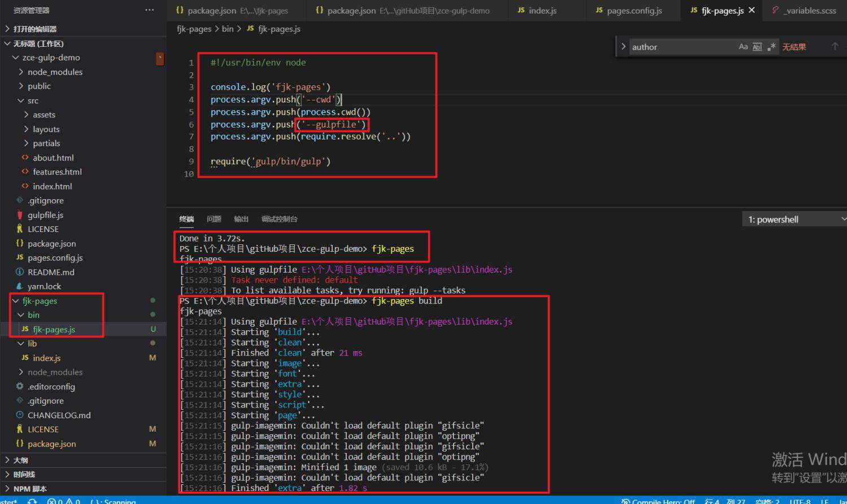Open pages.config.js in the explorer tree
Image resolution: width=847 pixels, height=504 pixels.
click(x=55, y=257)
